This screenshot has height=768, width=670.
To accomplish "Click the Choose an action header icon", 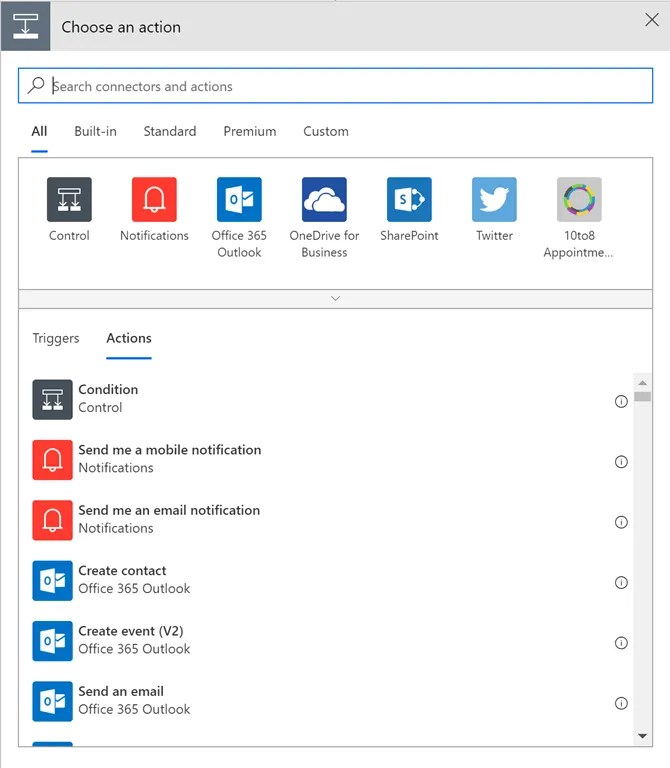I will click(x=25, y=26).
